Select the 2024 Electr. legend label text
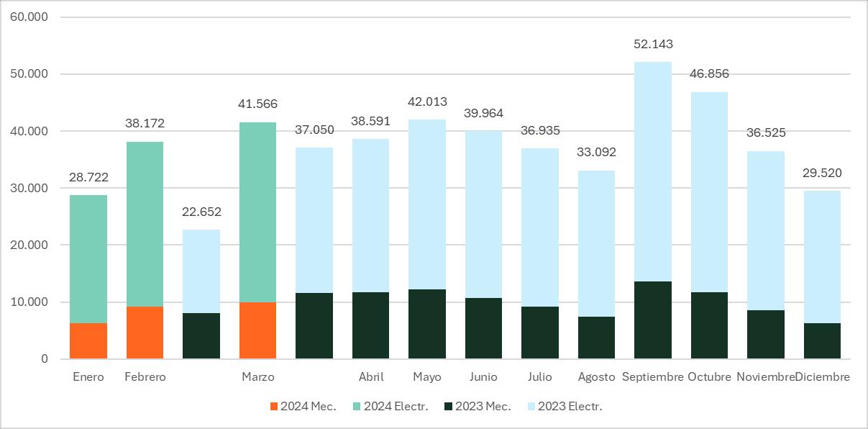Viewport: 868px width, 429px height. pos(396,407)
